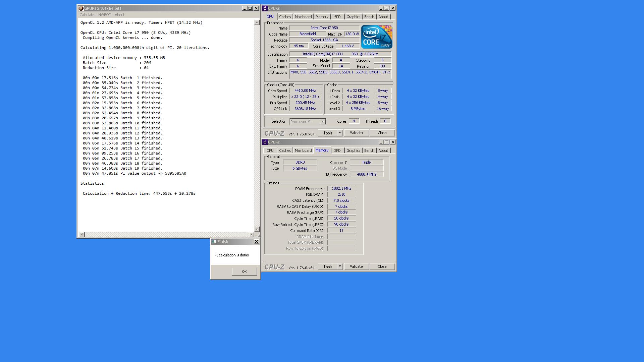Click GPUPI horizontal scrollbar left arrow
The height and width of the screenshot is (362, 644).
tap(82, 234)
